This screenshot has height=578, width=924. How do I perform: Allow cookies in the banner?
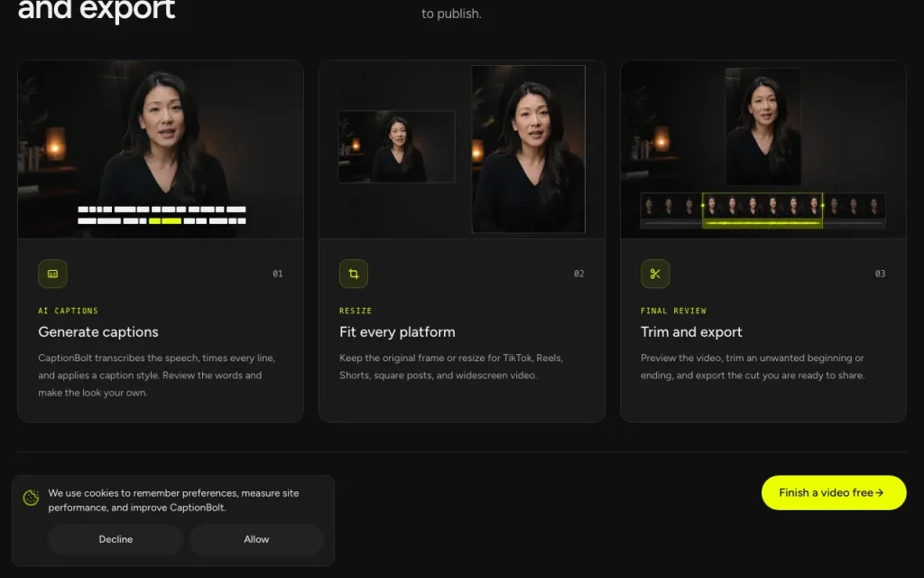pos(256,539)
